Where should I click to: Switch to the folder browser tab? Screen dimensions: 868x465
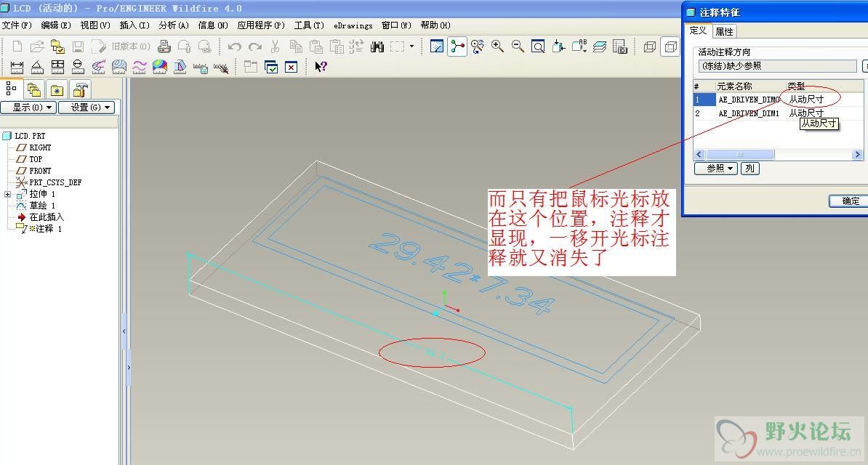(34, 89)
